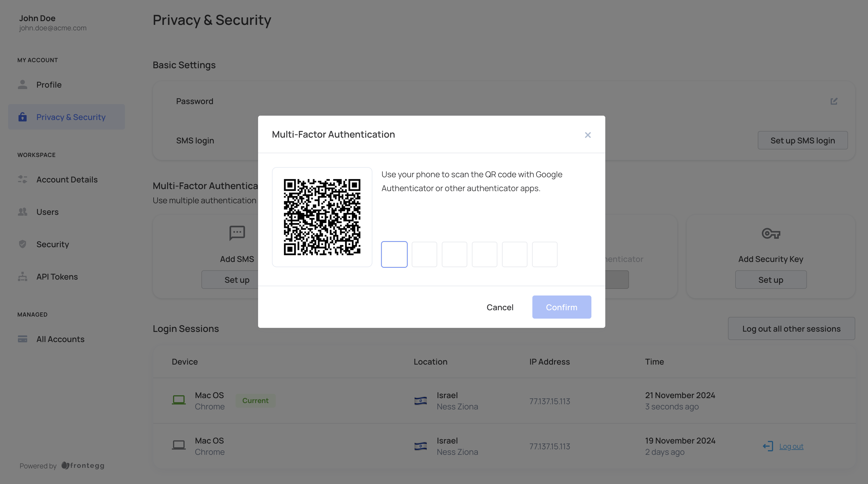This screenshot has width=868, height=484.
Task: Click the QR code image
Action: click(x=322, y=217)
